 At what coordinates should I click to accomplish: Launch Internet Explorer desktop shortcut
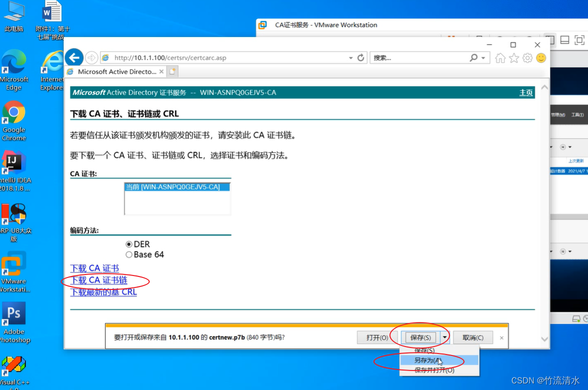(52, 70)
